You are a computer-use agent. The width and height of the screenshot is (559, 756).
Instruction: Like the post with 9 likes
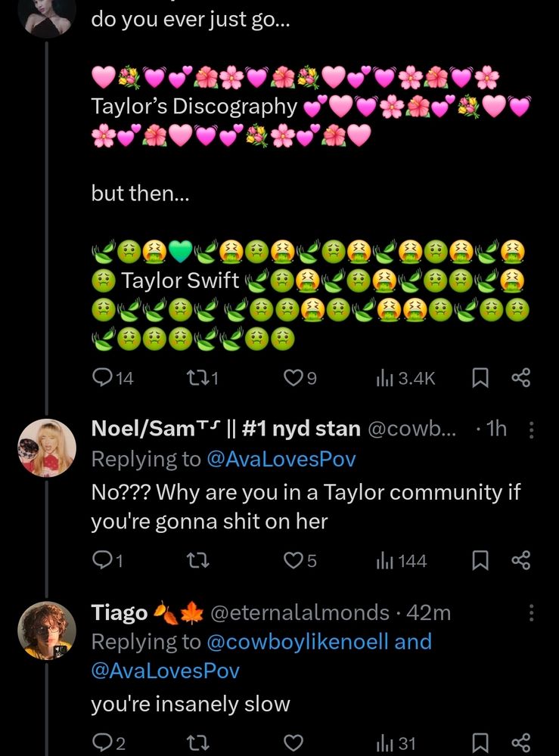pos(291,378)
